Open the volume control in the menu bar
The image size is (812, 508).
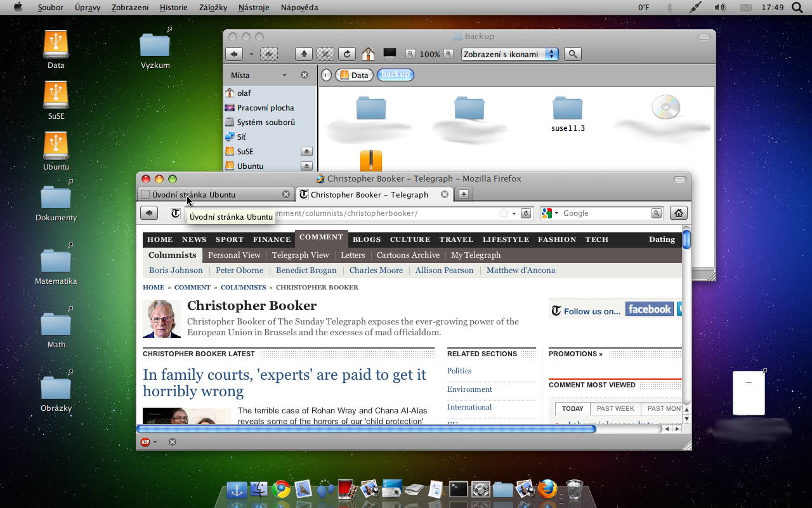coord(719,8)
